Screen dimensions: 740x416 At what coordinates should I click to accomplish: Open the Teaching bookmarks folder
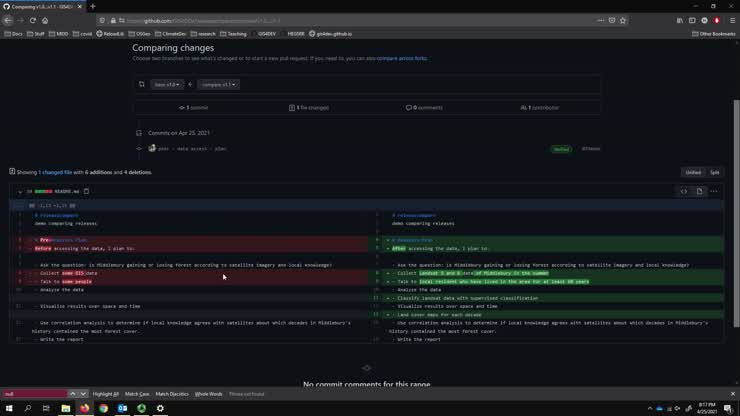tap(233, 34)
